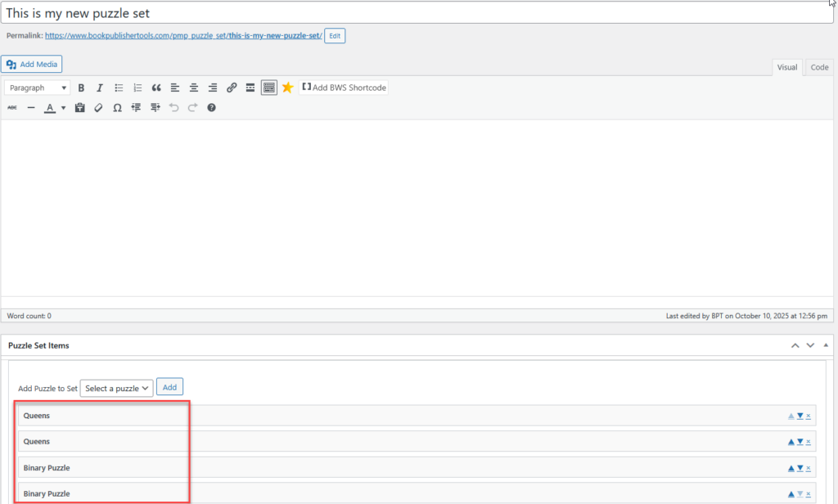Toggle strikethrough formatting
This screenshot has height=504, width=838.
click(x=12, y=107)
